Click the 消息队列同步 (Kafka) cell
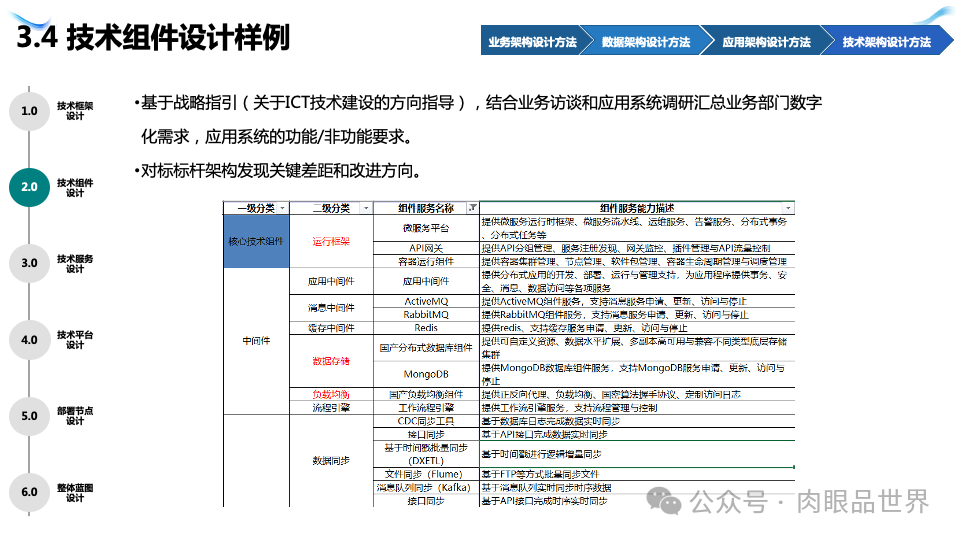The width and height of the screenshot is (960, 540). point(426,487)
